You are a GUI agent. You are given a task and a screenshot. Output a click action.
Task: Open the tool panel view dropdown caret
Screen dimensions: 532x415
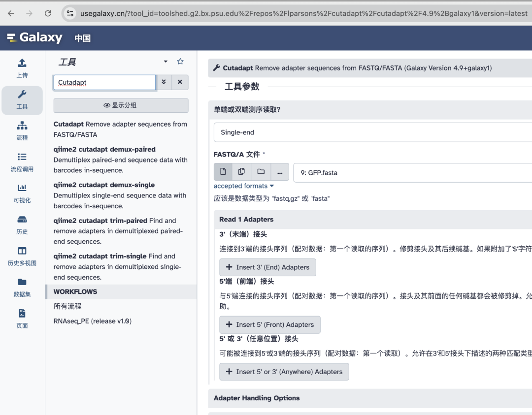(166, 62)
